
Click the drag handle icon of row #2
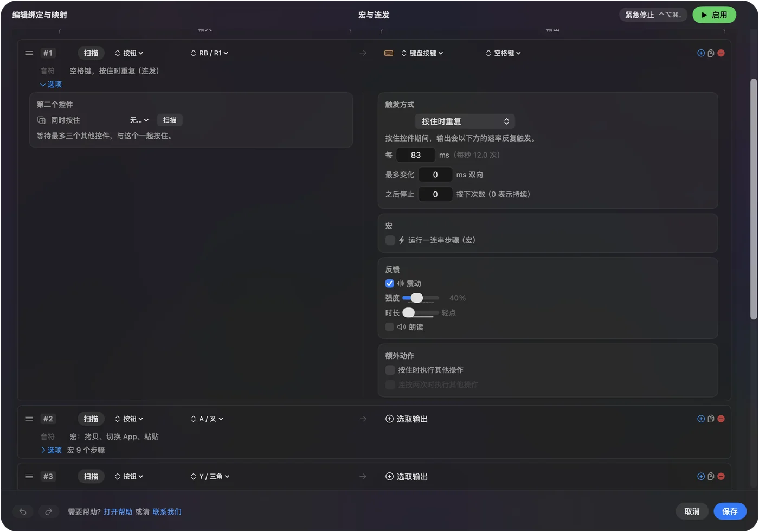tap(29, 419)
